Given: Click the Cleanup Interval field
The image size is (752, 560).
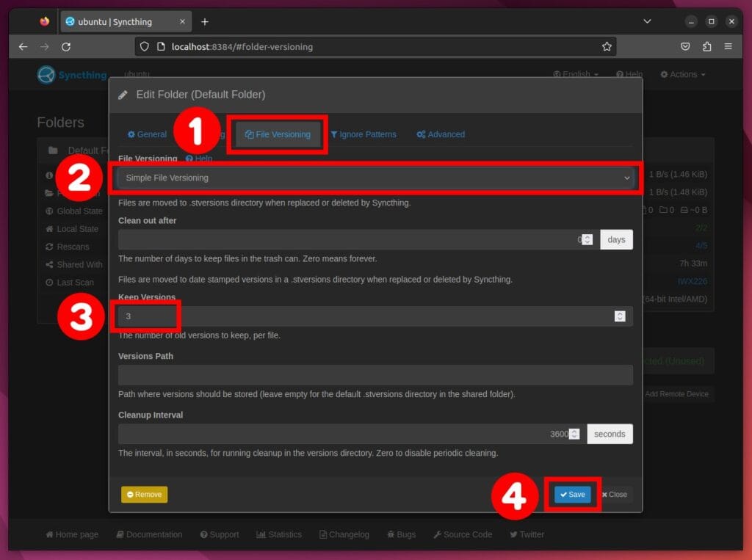Looking at the screenshot, I should coord(350,434).
